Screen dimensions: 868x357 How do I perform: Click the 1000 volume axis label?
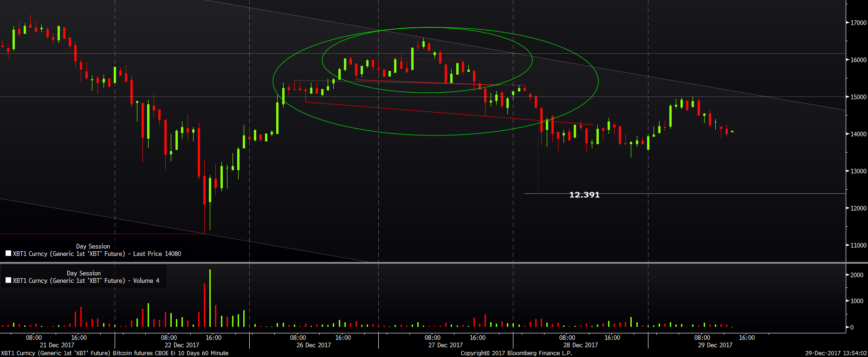pos(857,301)
